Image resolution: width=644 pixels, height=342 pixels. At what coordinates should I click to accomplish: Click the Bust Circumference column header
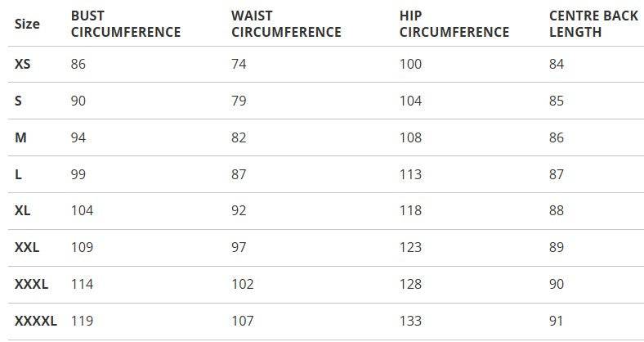[x=126, y=25]
